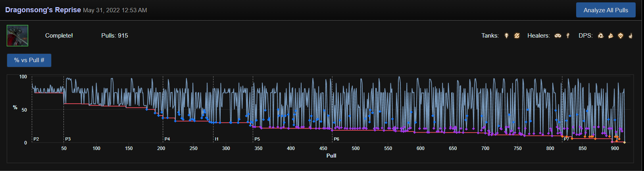
Task: Click the 'Pull' x-axis title
Action: 331,156
